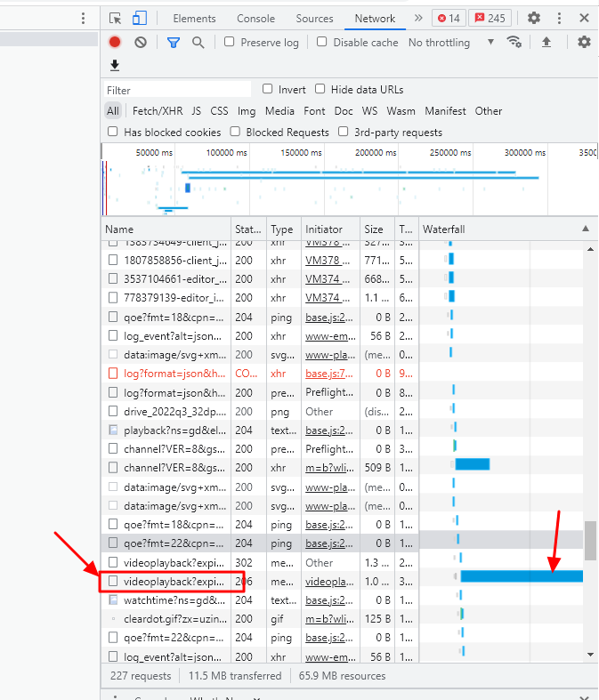
Task: Toggle the filter funnel icon
Action: (x=174, y=43)
